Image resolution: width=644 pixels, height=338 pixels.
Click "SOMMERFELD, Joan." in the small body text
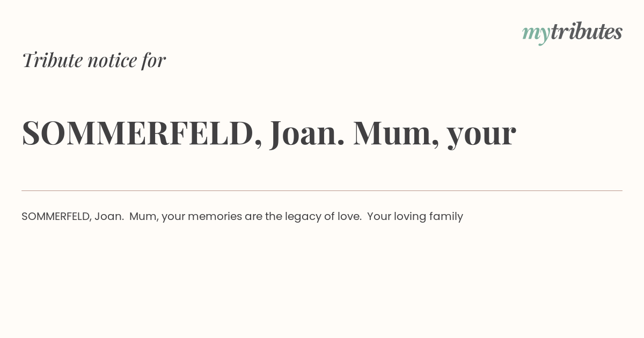tap(73, 217)
